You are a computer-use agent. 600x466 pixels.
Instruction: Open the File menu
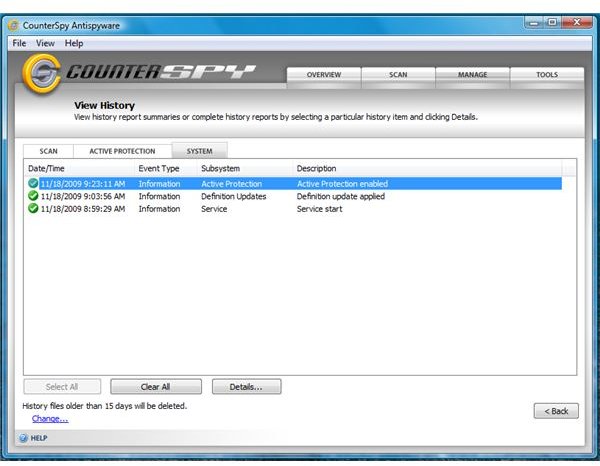pyautogui.click(x=19, y=43)
